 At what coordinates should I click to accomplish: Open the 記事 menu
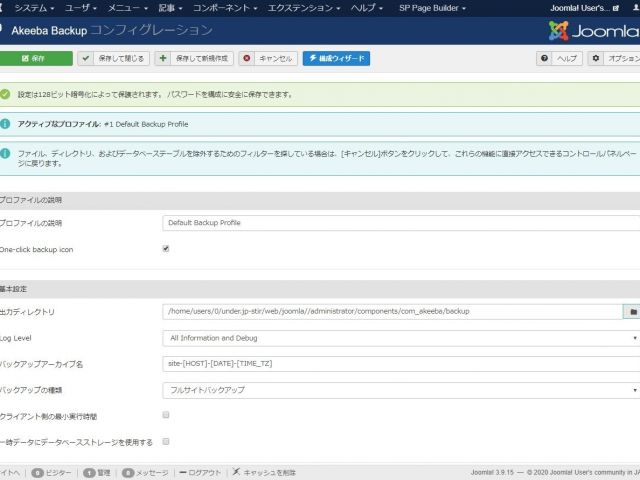[x=170, y=8]
